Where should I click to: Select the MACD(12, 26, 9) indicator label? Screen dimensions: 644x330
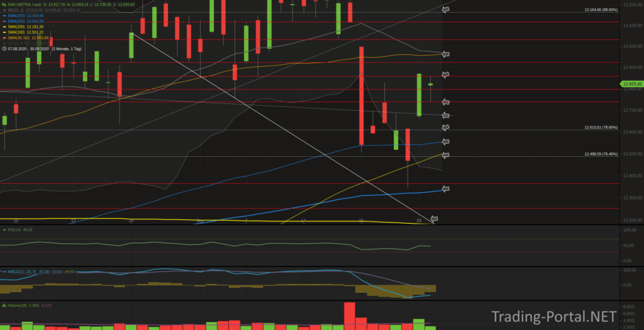22,271
